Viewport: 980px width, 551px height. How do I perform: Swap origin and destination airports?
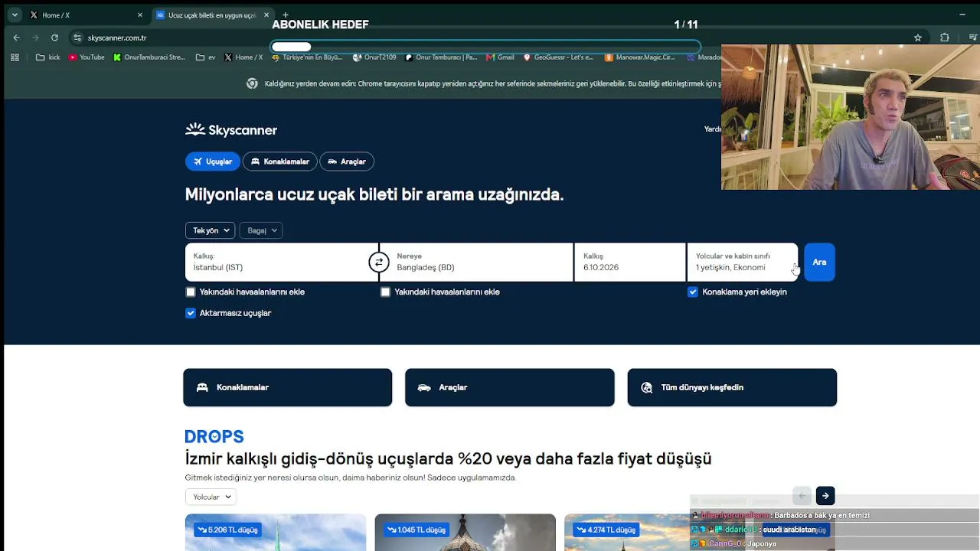tap(378, 262)
